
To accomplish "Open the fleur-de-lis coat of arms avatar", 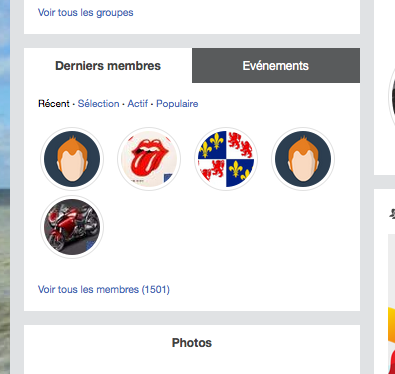I will (x=226, y=159).
